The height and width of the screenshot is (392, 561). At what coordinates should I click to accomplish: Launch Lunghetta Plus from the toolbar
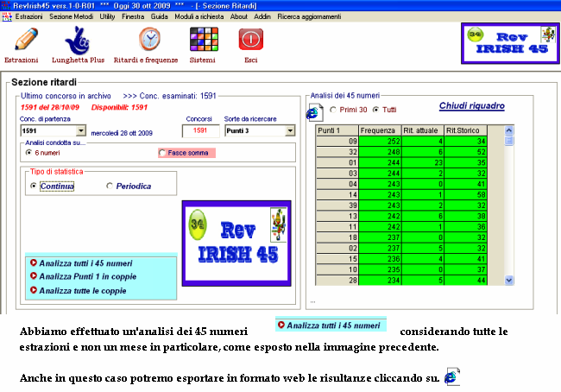[78, 40]
